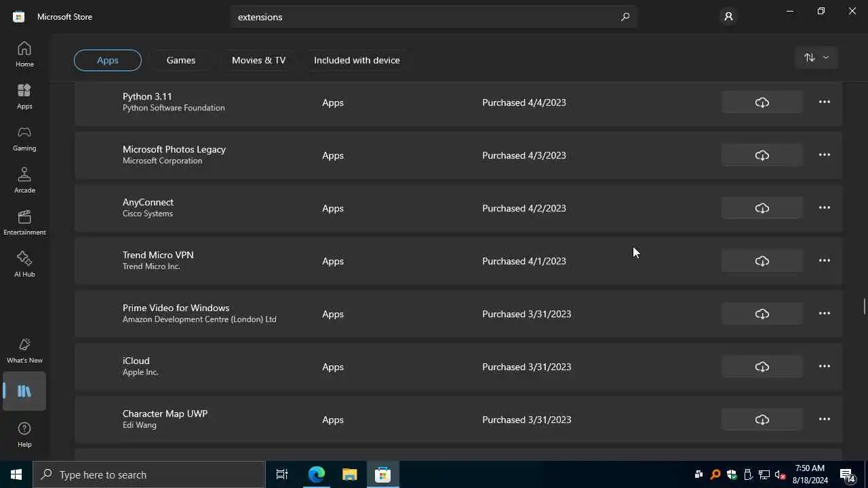The height and width of the screenshot is (488, 868).
Task: Download AnyConnect using the cloud button
Action: coord(762,208)
